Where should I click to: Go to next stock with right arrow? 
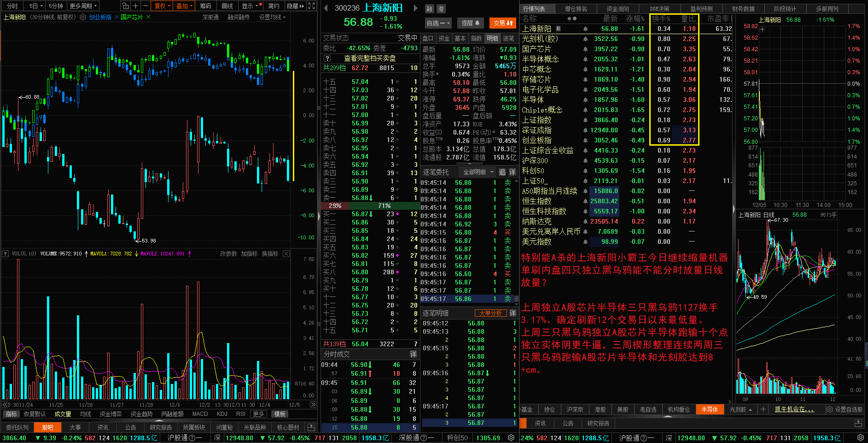point(416,8)
